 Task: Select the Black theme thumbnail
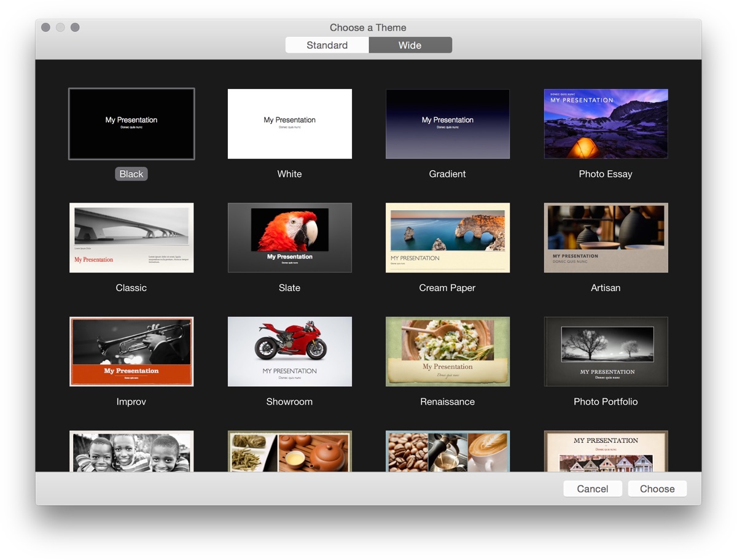pyautogui.click(x=131, y=124)
